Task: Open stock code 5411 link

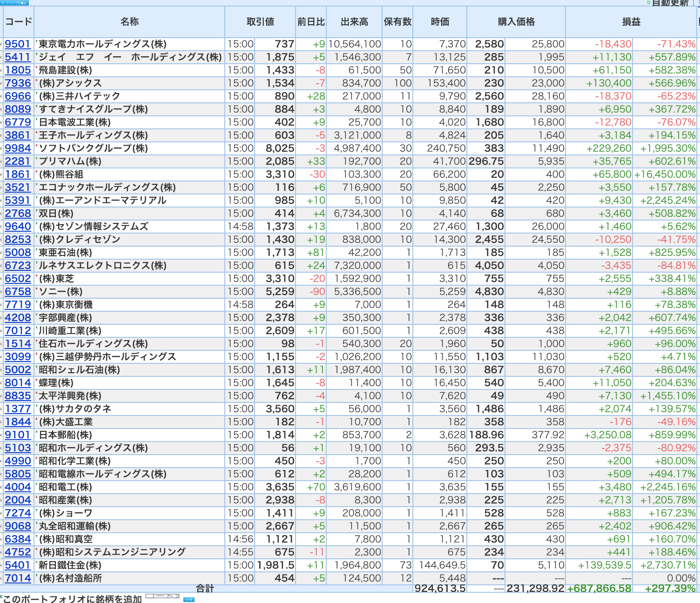Action: (x=18, y=57)
